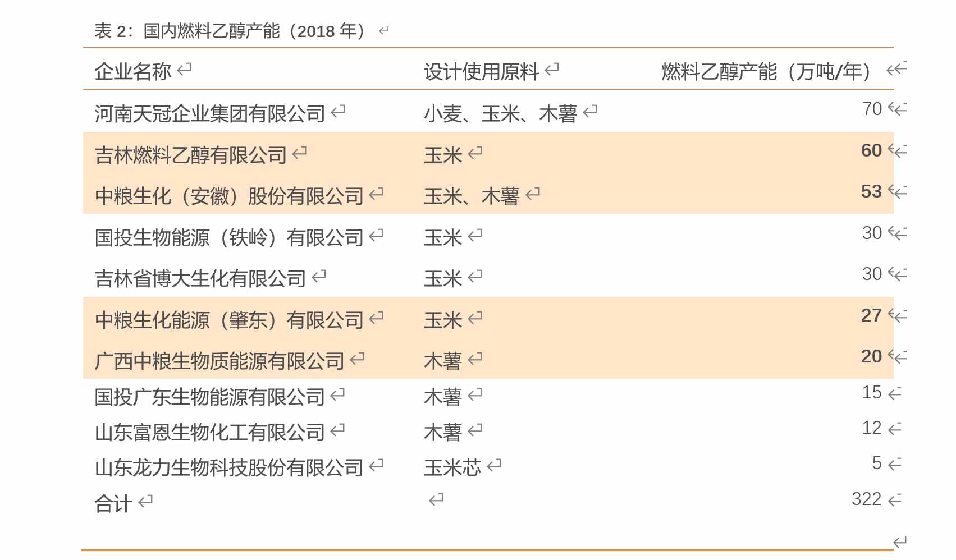Click value 30 in the 铁岭 row
This screenshot has height=560, width=956.
(872, 233)
